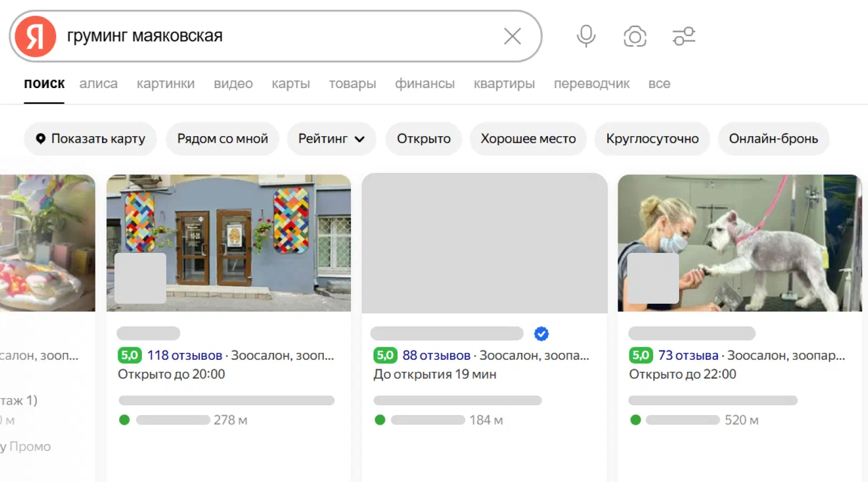Click the '520 м' distance text
The width and height of the screenshot is (868, 482).
click(742, 420)
